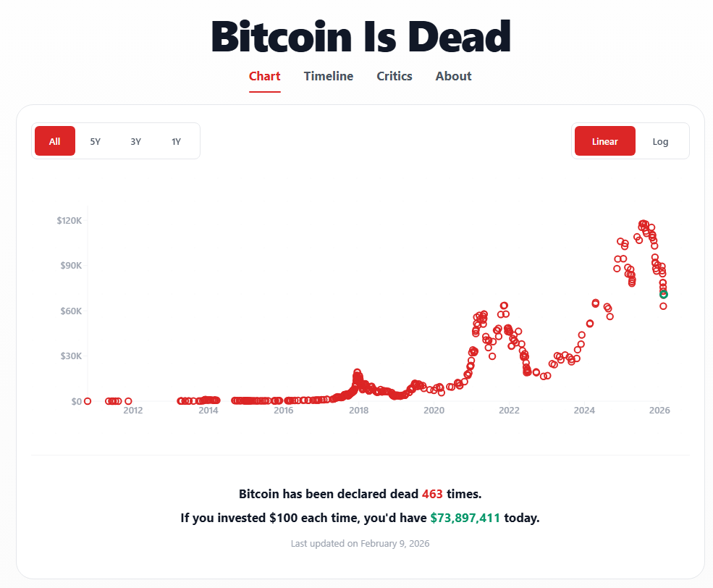Select the Chart tab

pyautogui.click(x=264, y=76)
